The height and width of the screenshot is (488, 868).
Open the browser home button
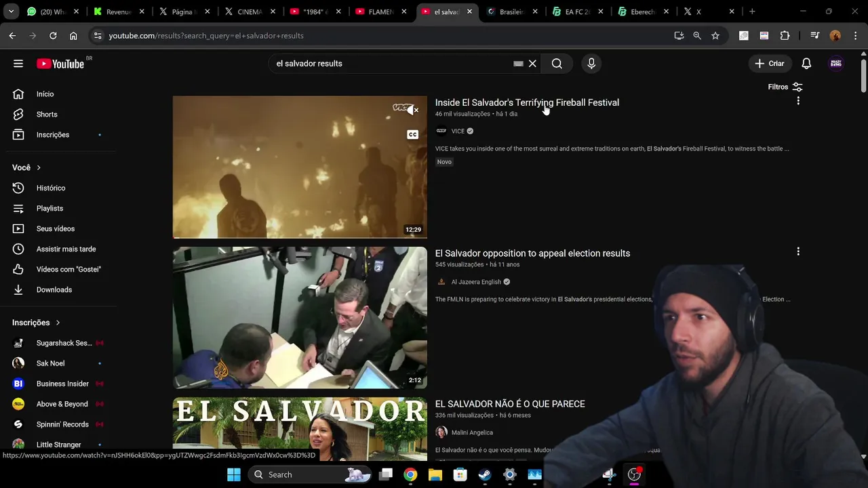pyautogui.click(x=73, y=36)
